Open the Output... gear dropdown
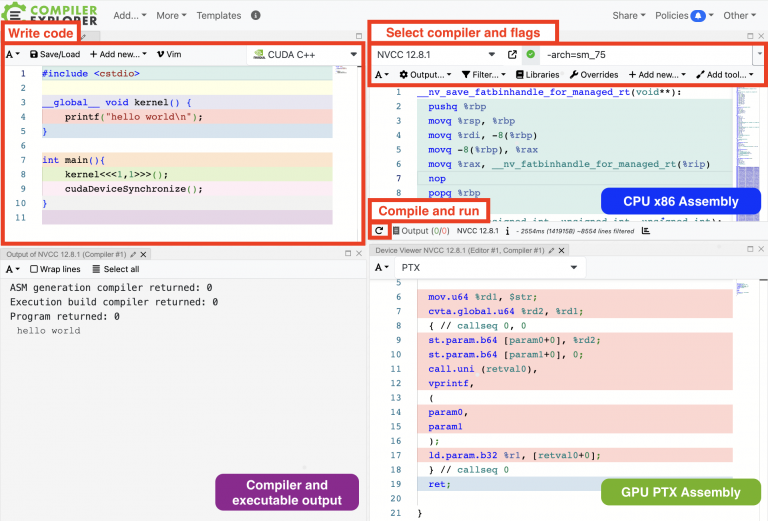Image resolution: width=768 pixels, height=521 pixels. click(x=425, y=74)
